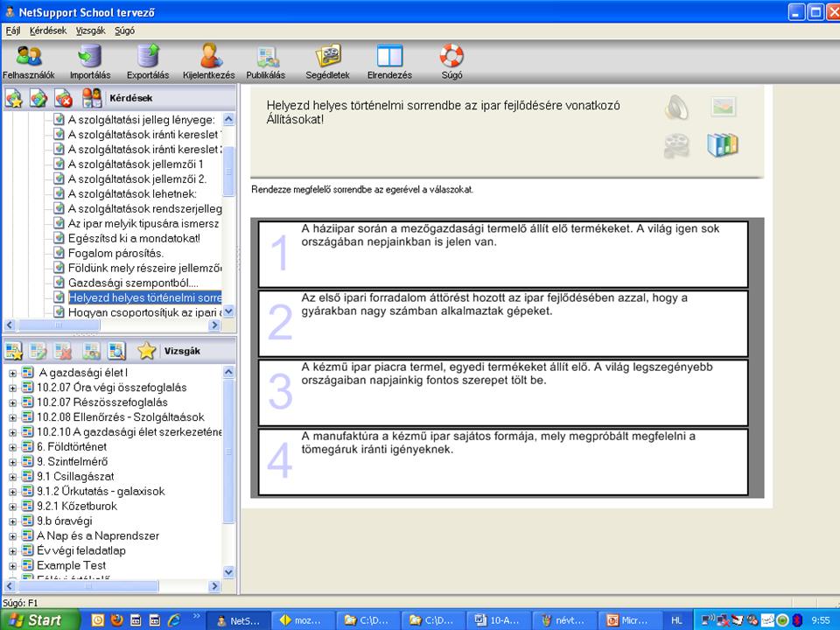Select answer box 3 about kézmű ipar
This screenshot has height=630, width=840.
pos(503,391)
